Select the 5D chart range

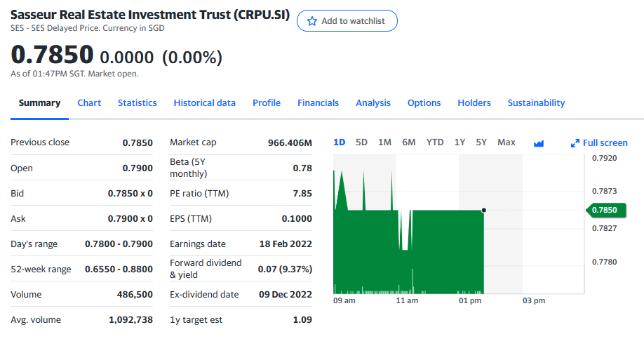tap(361, 142)
